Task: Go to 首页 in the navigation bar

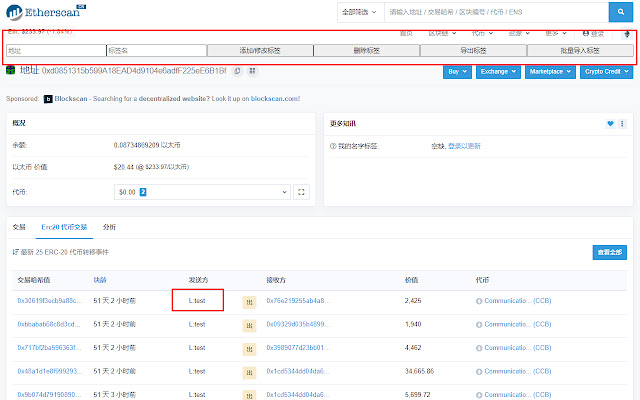Action: pyautogui.click(x=406, y=33)
